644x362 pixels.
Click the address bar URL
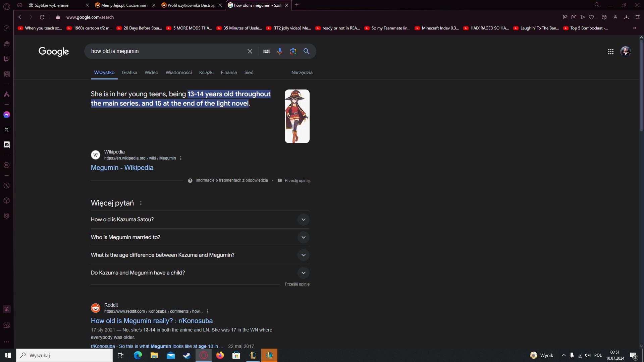click(90, 17)
